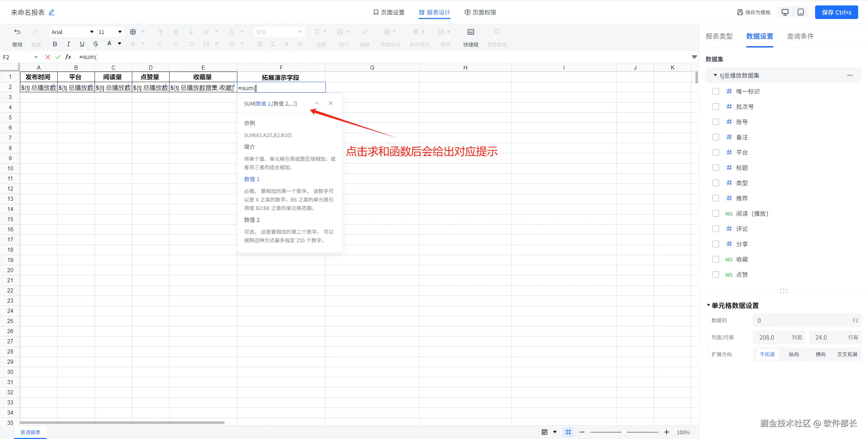
Task: Click the pencil icon to rename report
Action: 52,13
